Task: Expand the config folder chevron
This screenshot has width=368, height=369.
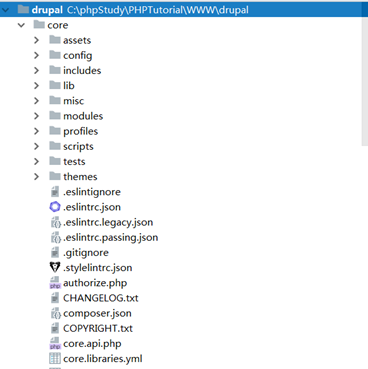Action: coord(36,55)
